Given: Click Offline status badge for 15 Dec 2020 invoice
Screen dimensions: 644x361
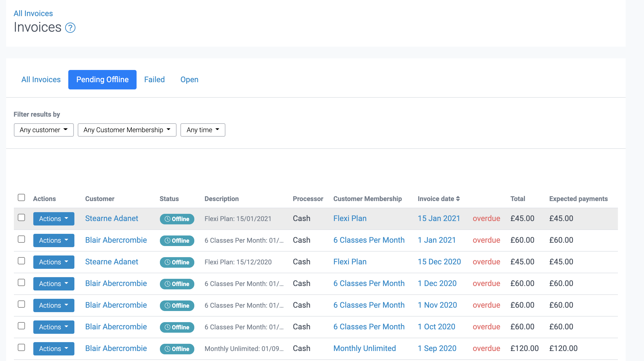Looking at the screenshot, I should tap(177, 262).
